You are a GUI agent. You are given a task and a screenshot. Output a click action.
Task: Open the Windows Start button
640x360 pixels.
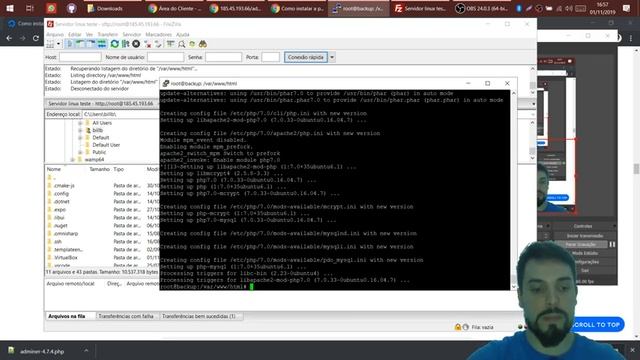point(9,8)
